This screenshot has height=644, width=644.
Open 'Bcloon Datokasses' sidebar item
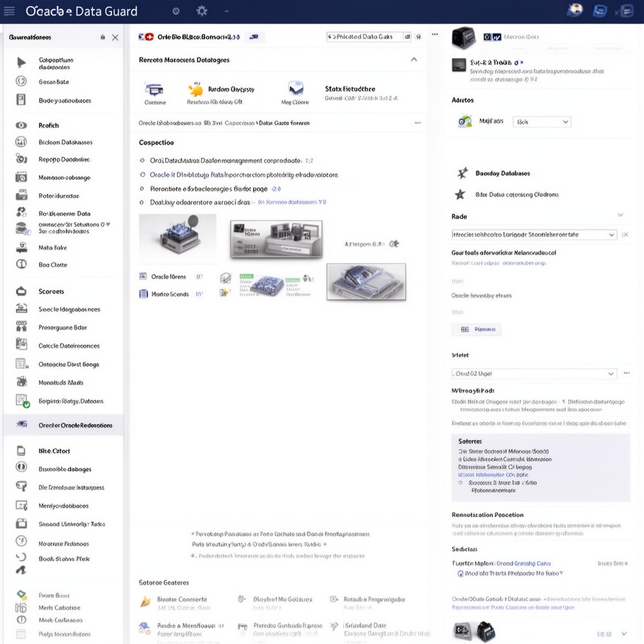(65, 142)
